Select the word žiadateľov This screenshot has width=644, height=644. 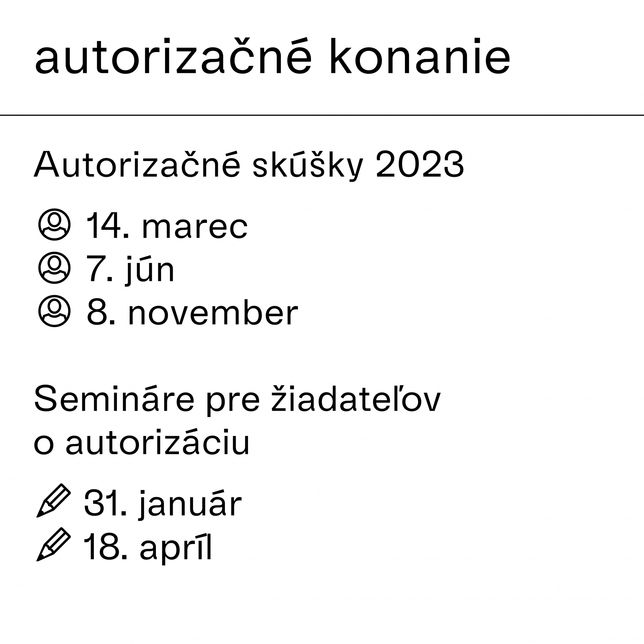(x=356, y=399)
